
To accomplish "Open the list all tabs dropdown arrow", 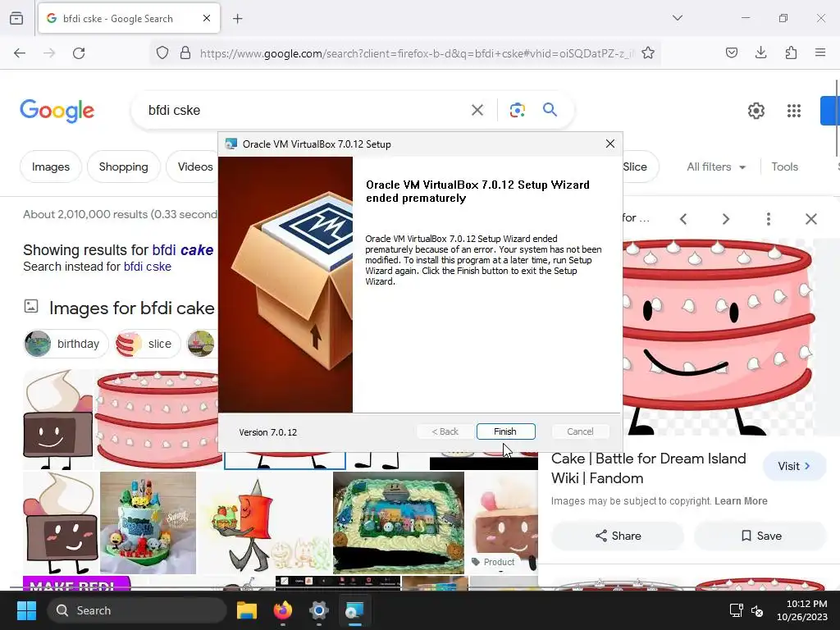I will [x=678, y=18].
